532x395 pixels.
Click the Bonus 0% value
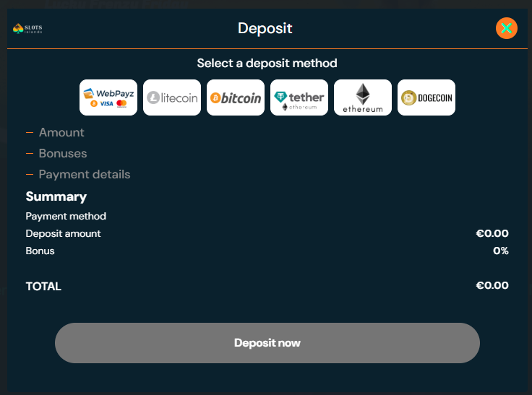[x=500, y=251]
